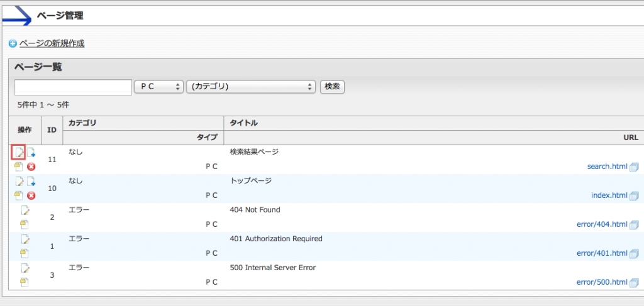The image size is (644, 306).
Task: Open the index.html URL link
Action: pos(609,195)
